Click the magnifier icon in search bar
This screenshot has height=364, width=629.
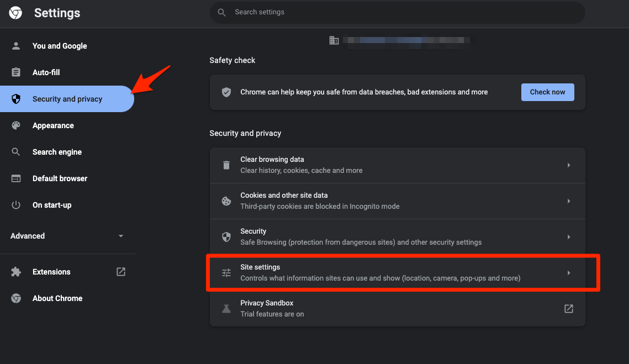point(221,13)
